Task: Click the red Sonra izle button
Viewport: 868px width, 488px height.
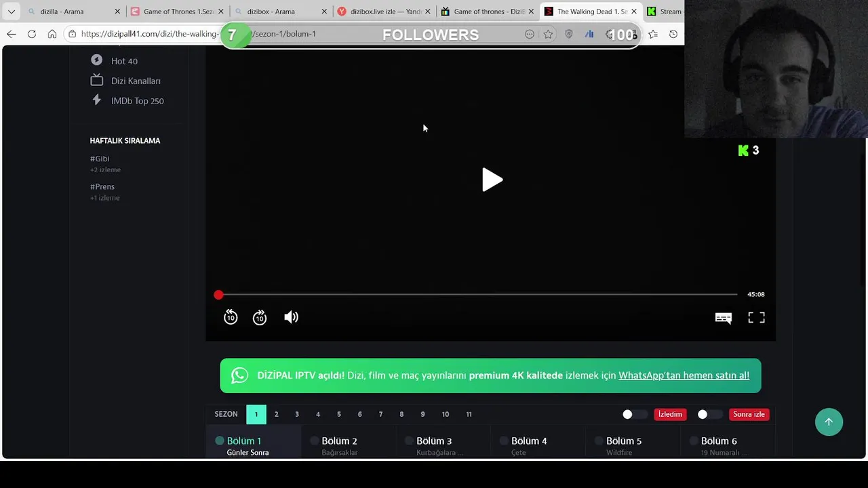Action: point(749,414)
